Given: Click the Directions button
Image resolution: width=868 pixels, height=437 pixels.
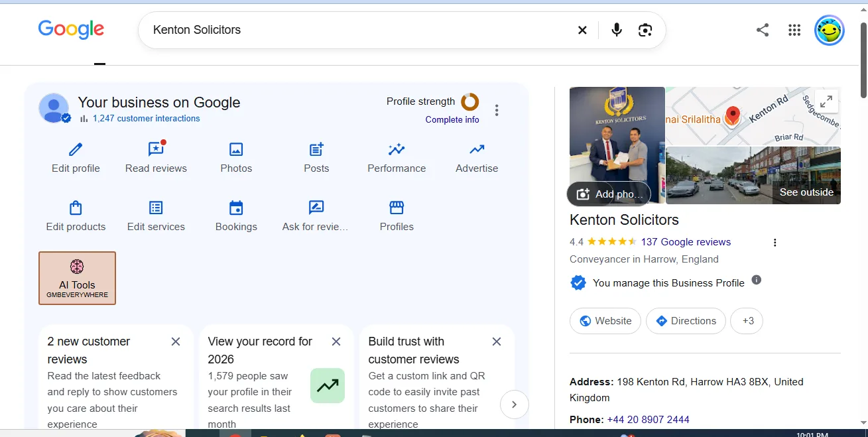Looking at the screenshot, I should pos(686,321).
